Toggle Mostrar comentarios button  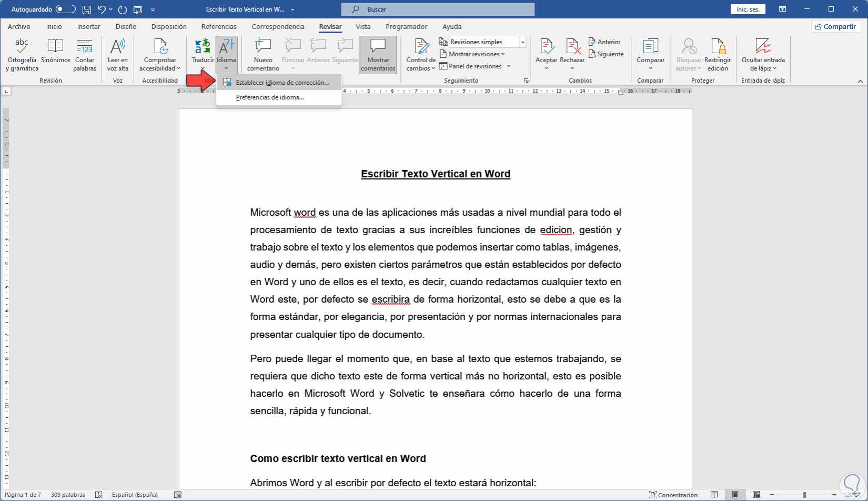[x=378, y=55]
